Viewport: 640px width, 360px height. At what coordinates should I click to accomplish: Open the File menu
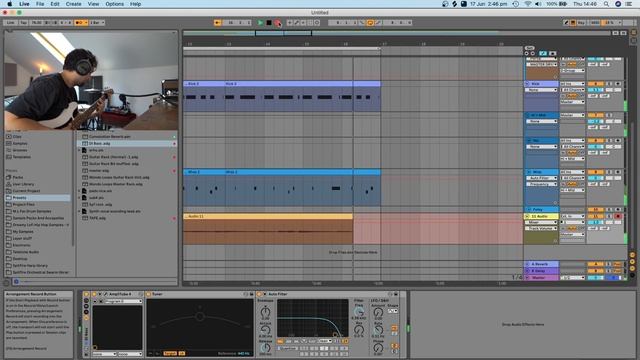[x=40, y=4]
